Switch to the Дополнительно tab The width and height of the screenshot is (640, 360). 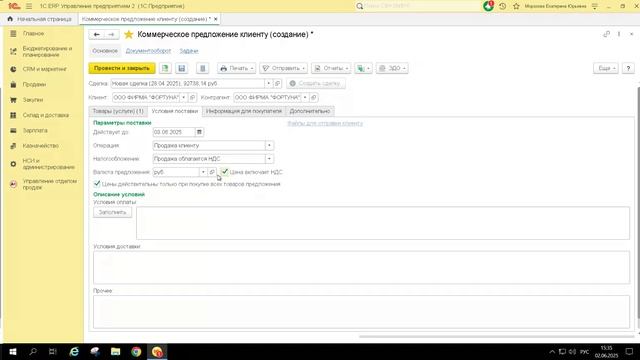pyautogui.click(x=310, y=111)
